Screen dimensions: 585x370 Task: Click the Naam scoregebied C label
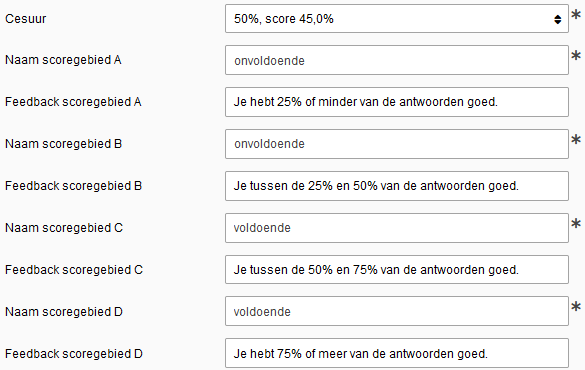(64, 228)
